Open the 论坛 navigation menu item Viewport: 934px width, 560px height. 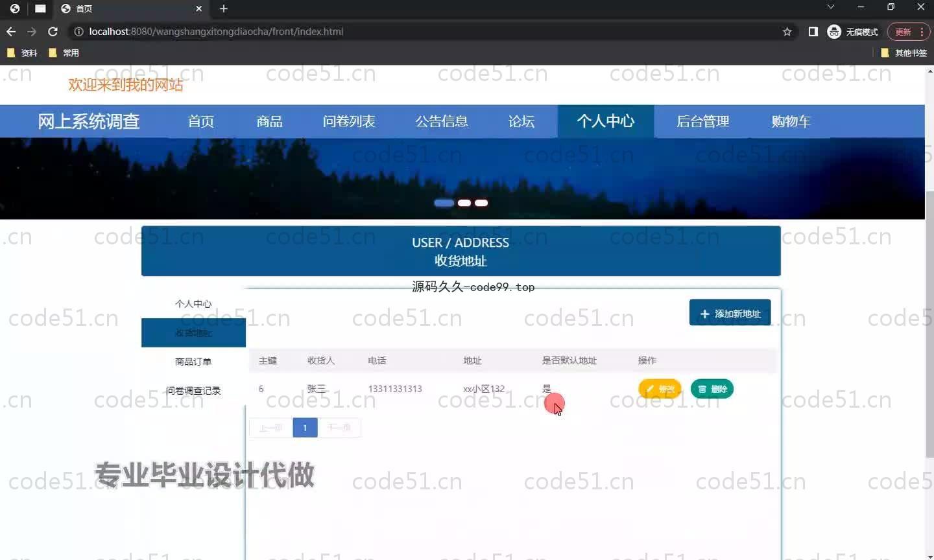point(521,121)
